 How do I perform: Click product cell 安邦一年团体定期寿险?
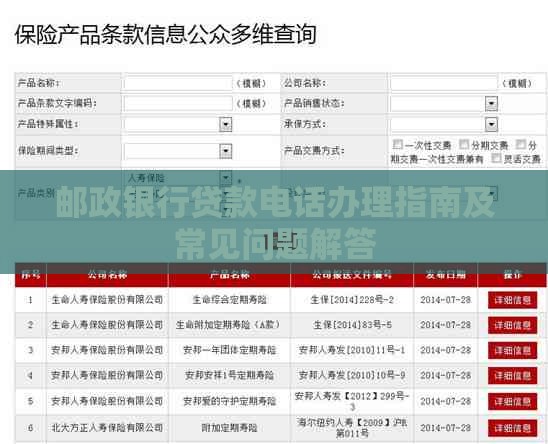click(x=229, y=350)
